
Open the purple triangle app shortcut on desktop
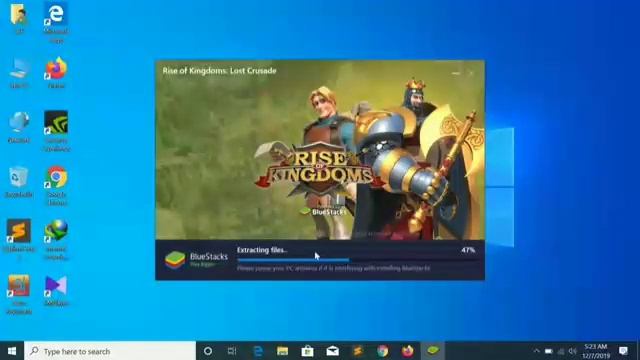click(x=56, y=291)
